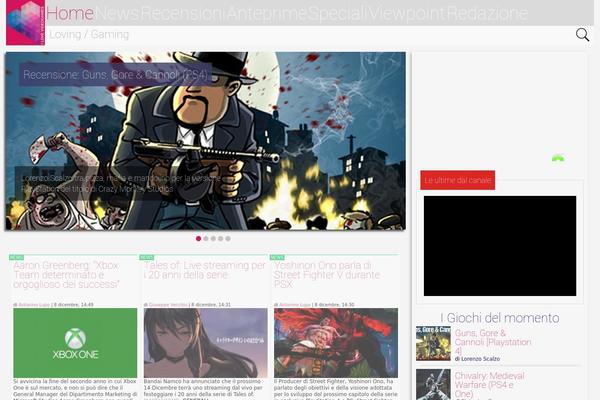Click the Chivalry Medieval Warfare sidebar thumbnail

(x=433, y=384)
